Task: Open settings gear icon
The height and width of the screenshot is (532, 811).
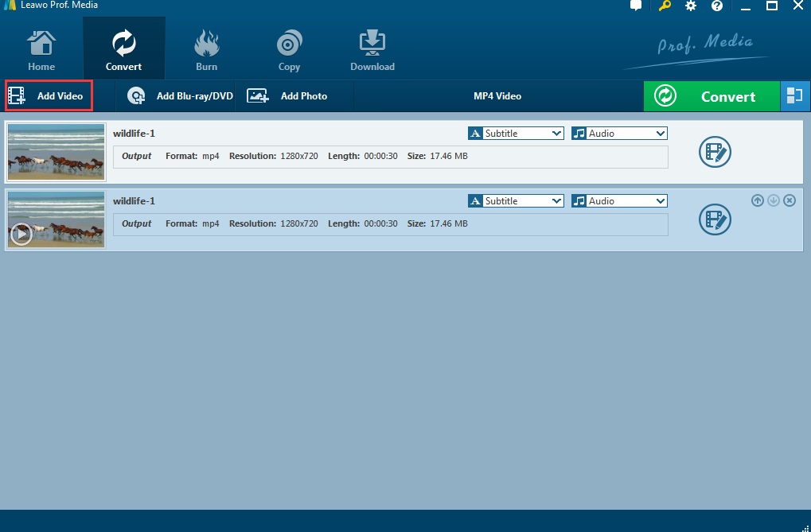Action: (x=691, y=6)
